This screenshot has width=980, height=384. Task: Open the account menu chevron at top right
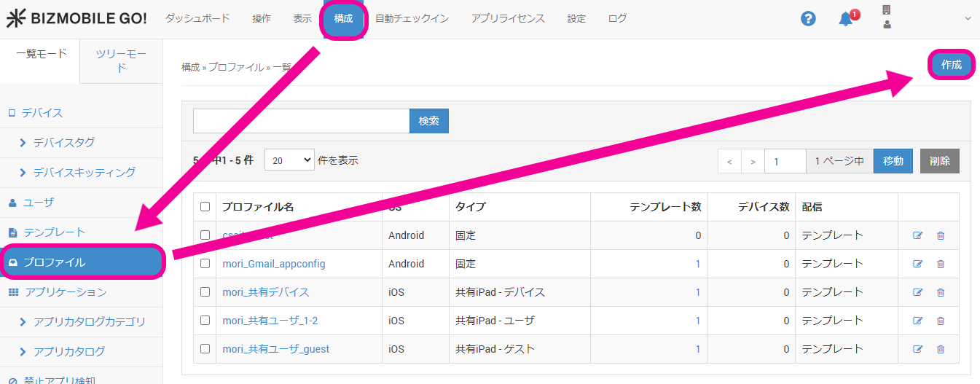point(968,19)
